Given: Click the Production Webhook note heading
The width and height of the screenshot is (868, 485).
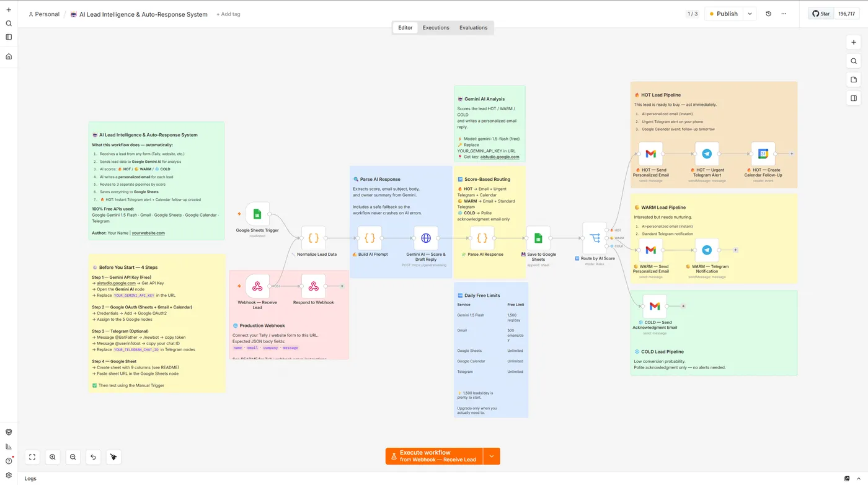Looking at the screenshot, I should 262,326.
